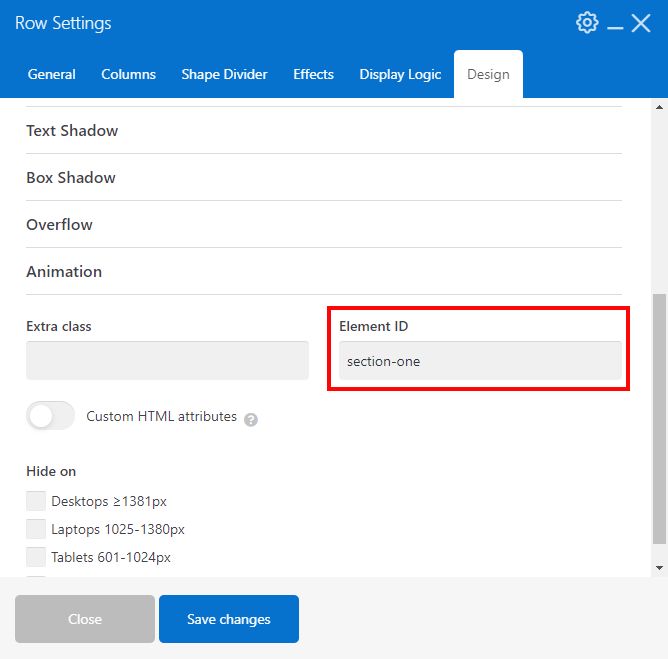
Task: Click the scrollbar down arrow
Action: pos(659,567)
